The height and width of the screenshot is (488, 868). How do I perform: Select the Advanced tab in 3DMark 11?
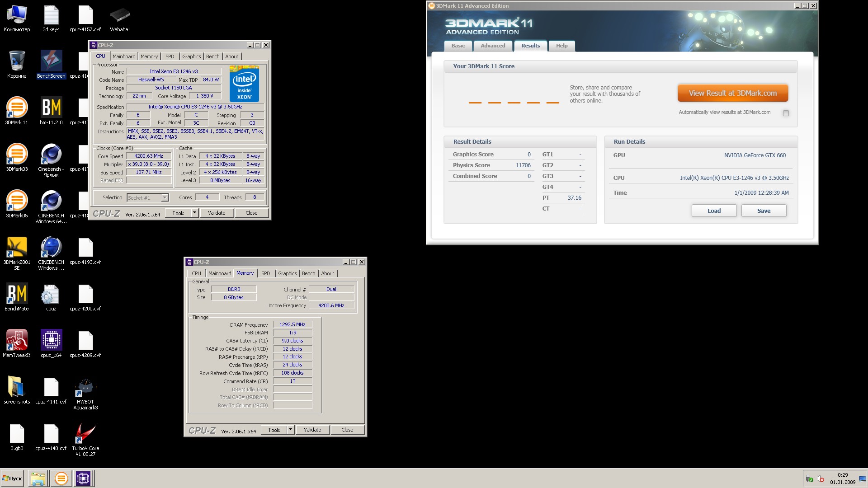pyautogui.click(x=493, y=46)
